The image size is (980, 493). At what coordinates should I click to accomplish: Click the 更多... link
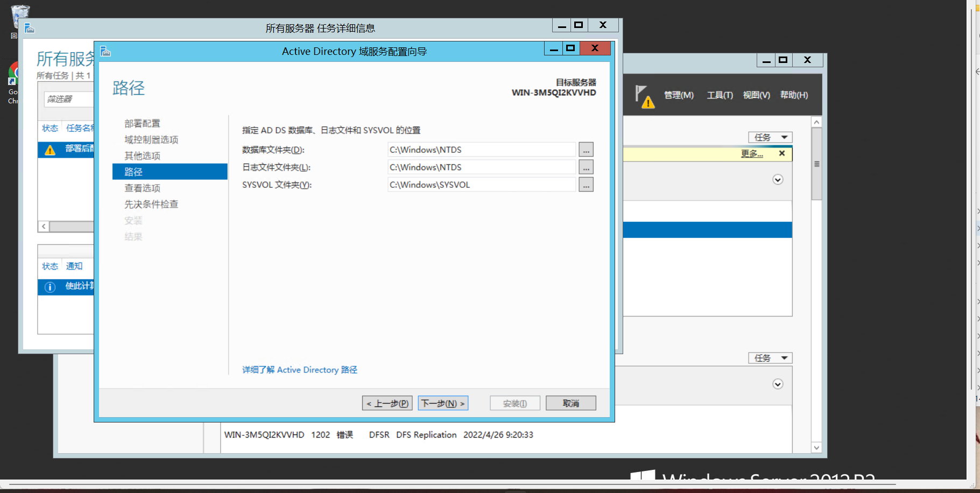pos(752,154)
